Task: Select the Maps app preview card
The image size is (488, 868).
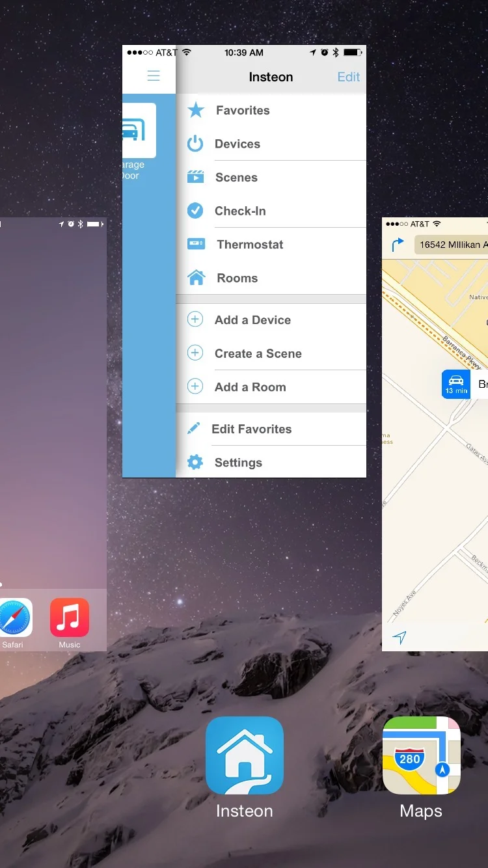Action: click(x=435, y=434)
